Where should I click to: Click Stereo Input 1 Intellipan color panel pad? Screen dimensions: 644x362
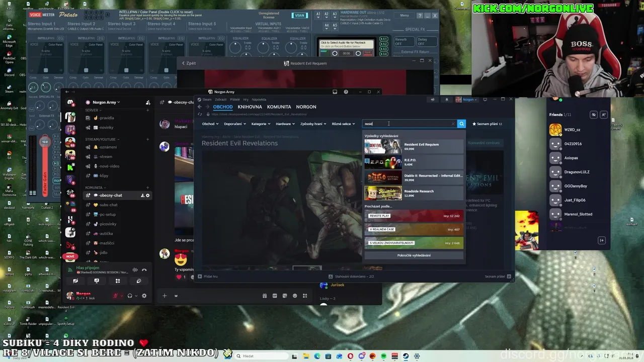(x=46, y=57)
